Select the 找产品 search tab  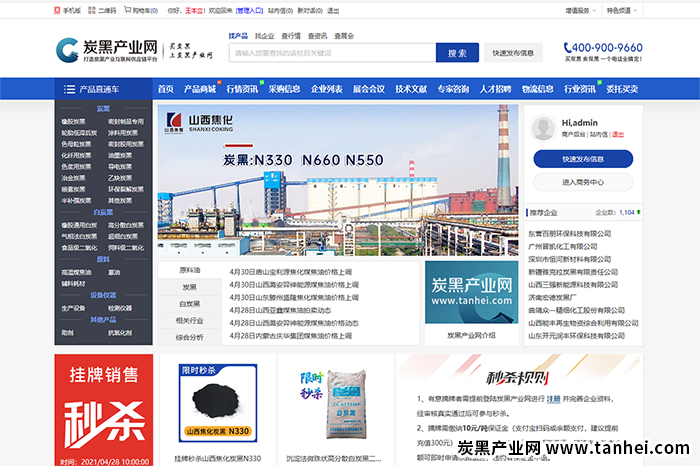pos(238,36)
